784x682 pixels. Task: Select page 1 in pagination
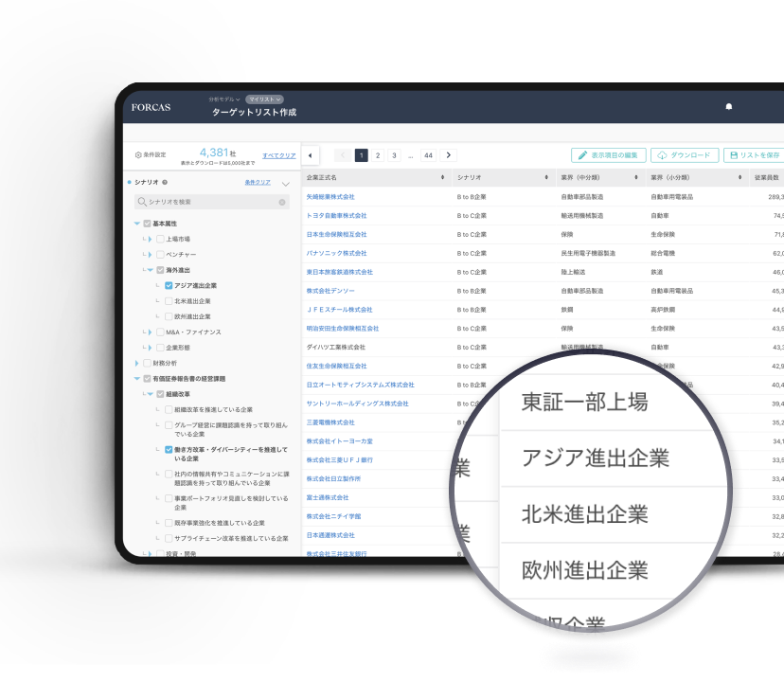361,155
